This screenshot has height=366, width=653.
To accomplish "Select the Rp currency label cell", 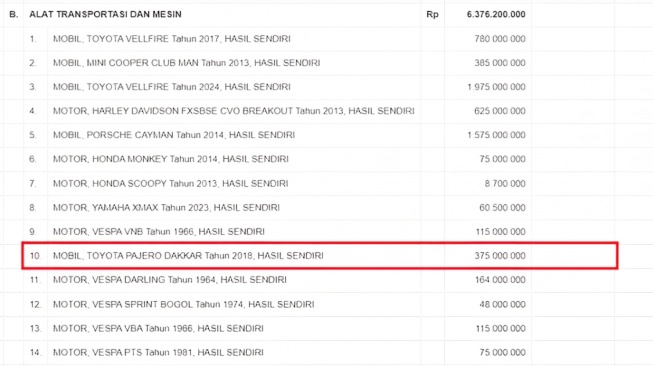I will 432,14.
